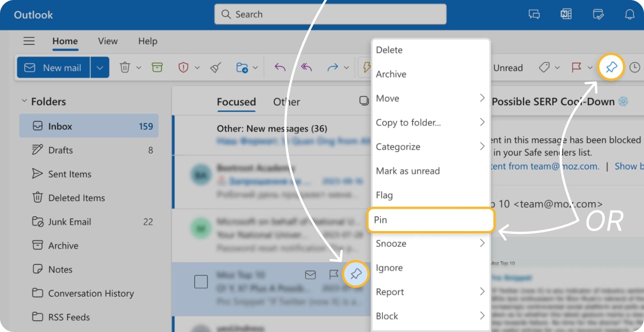Viewport: 644px width, 332px height.
Task: Open OneNote from the top bar
Action: 566,14
